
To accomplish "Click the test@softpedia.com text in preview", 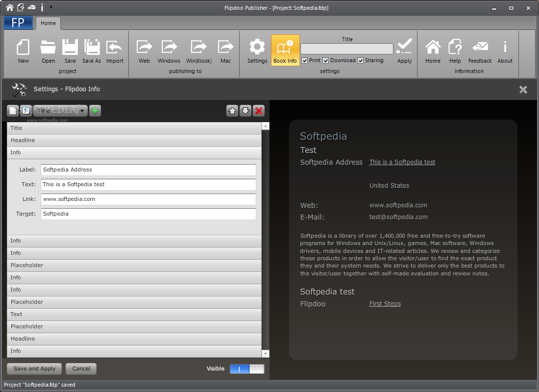I will (x=398, y=217).
